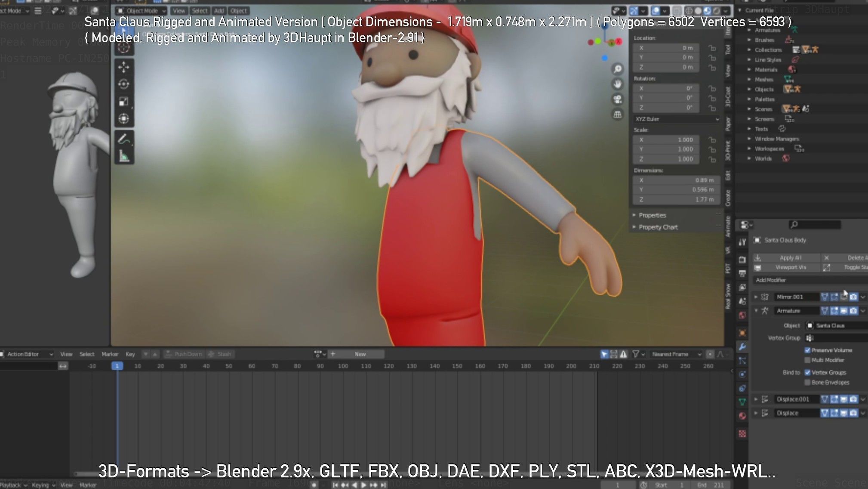
Task: Open the Modifier properties wrench icon
Action: 742,347
